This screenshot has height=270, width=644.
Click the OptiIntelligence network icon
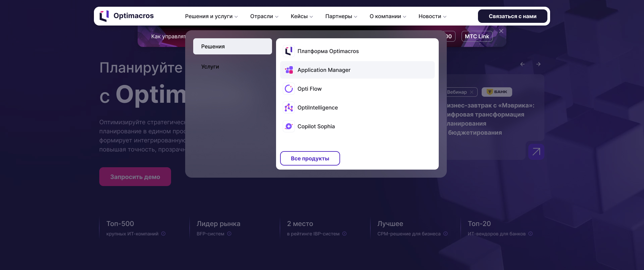click(x=288, y=107)
